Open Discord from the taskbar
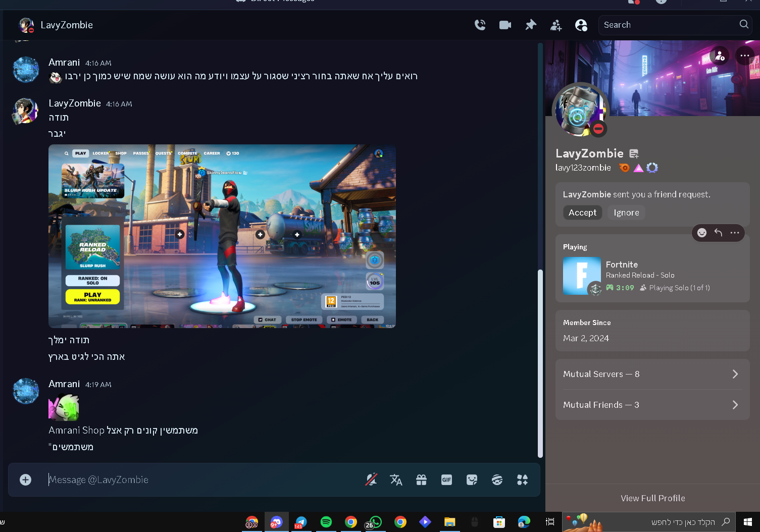Viewport: 760px width, 532px height. point(276,522)
